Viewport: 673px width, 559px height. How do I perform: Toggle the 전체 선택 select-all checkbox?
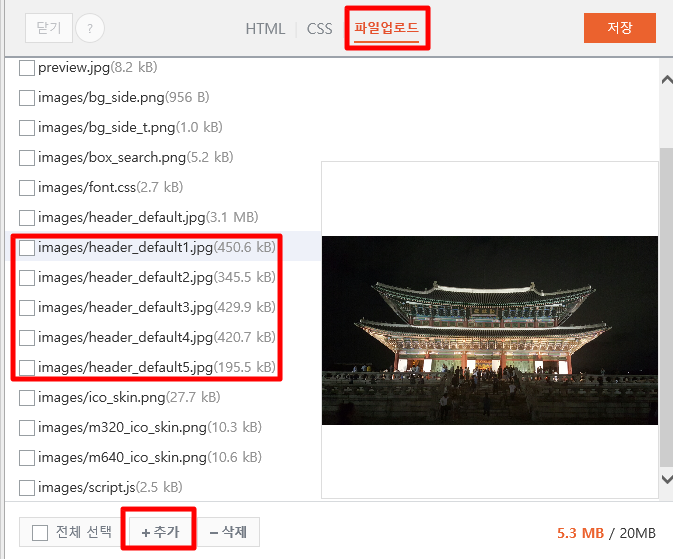[x=40, y=533]
